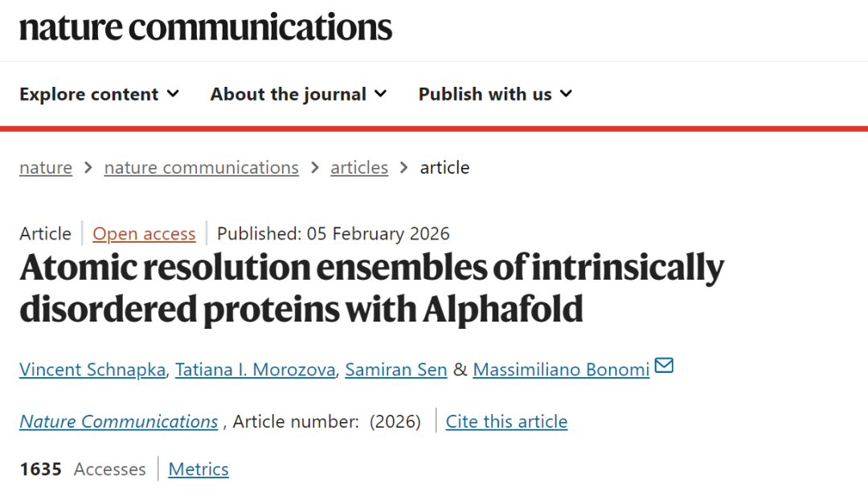
Task: Click the nature communications logo
Action: click(206, 27)
